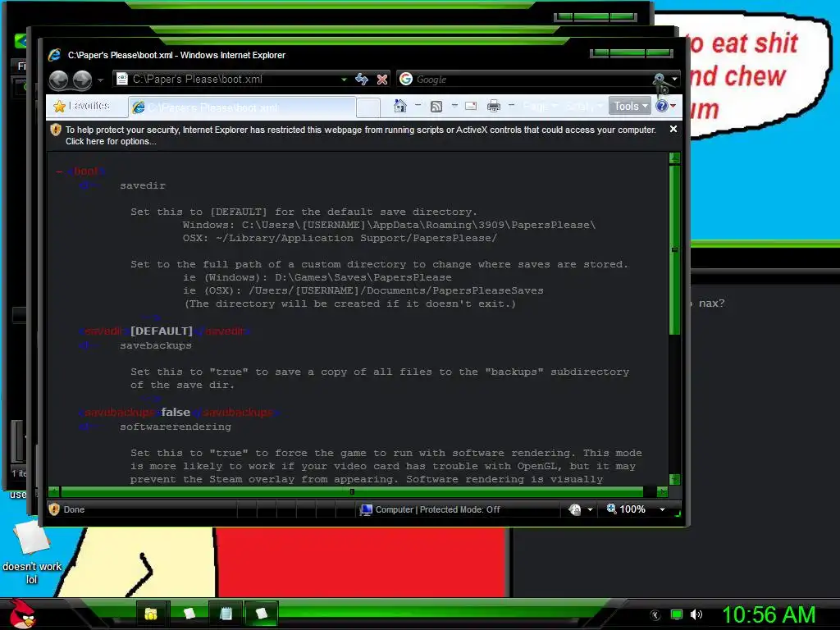Click the Google search provider icon

tap(406, 80)
